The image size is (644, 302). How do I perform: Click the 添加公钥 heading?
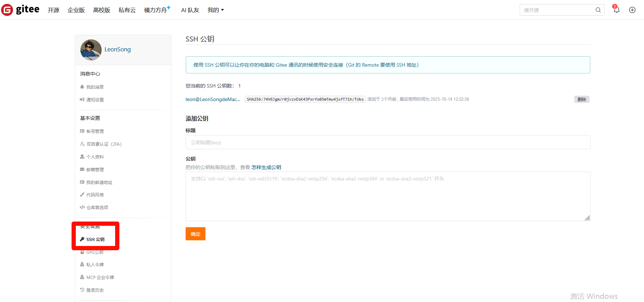tap(197, 118)
